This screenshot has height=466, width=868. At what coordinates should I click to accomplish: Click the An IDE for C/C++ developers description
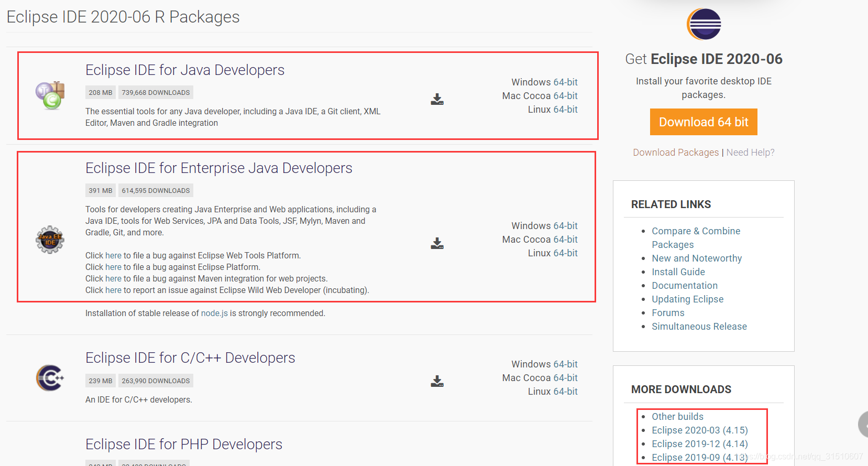click(139, 399)
